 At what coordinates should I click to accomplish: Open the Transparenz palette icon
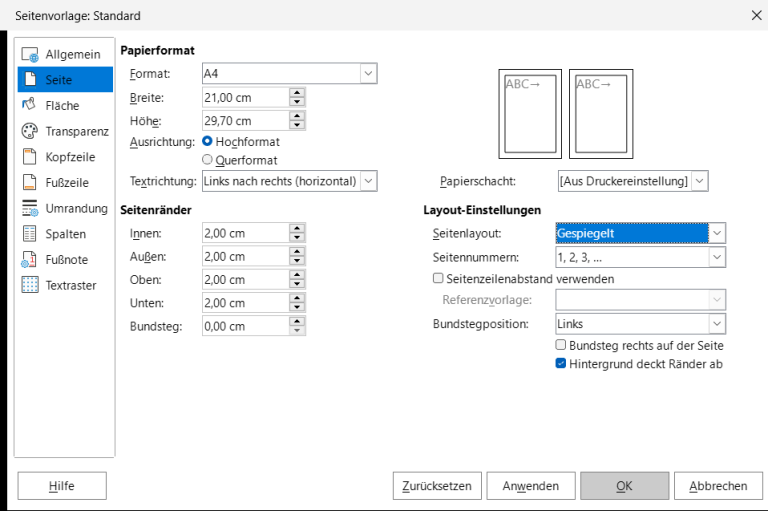pyautogui.click(x=29, y=131)
